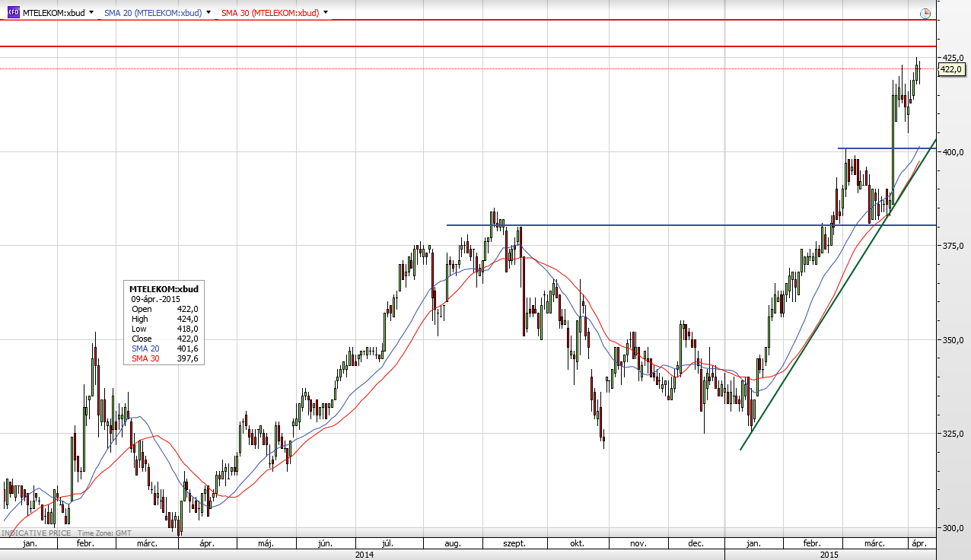Click the dec. month label
971x560 pixels.
[696, 544]
